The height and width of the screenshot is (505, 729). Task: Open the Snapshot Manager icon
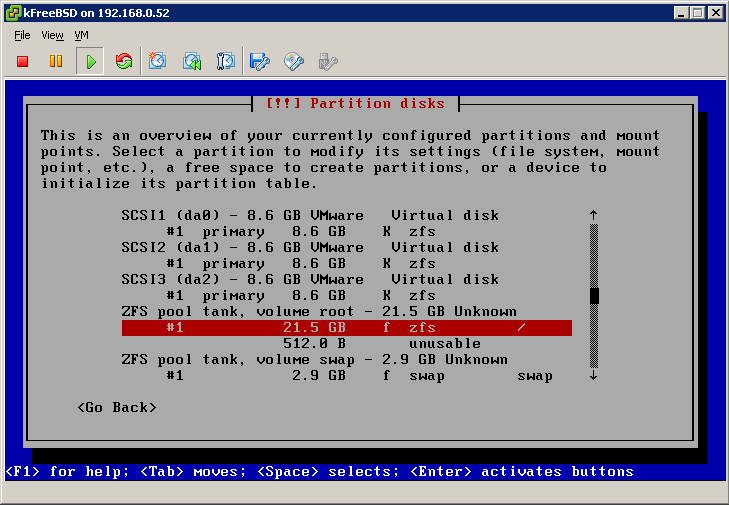pos(225,61)
